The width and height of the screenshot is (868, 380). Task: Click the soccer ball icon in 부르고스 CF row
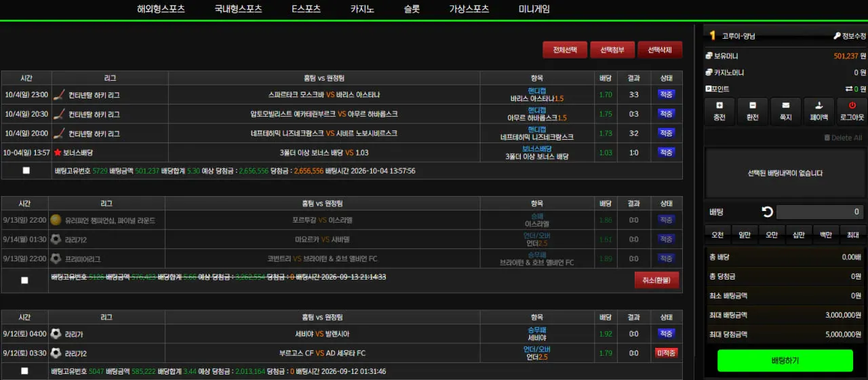(56, 353)
